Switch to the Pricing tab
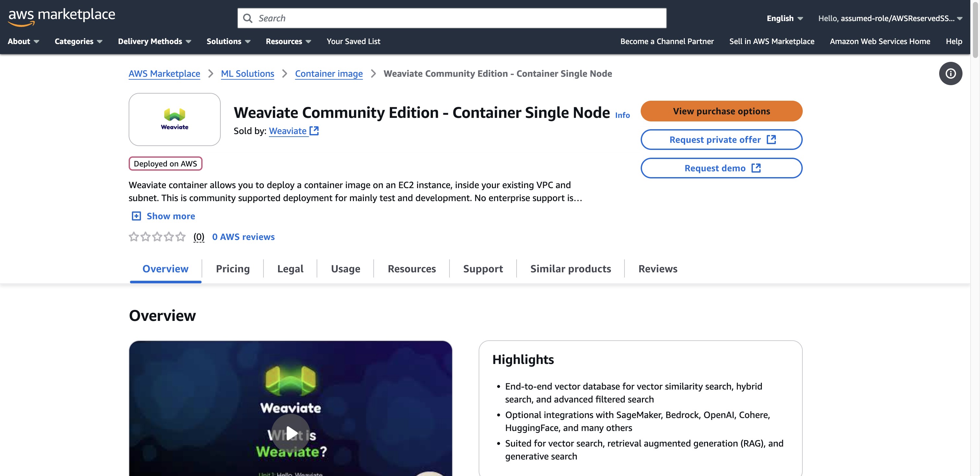The height and width of the screenshot is (476, 980). coord(233,269)
